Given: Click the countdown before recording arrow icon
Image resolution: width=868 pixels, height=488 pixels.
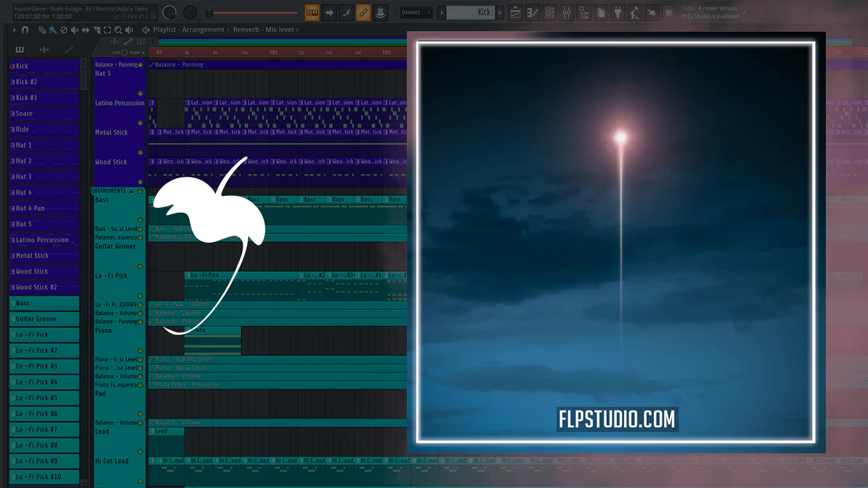Looking at the screenshot, I should click(329, 12).
